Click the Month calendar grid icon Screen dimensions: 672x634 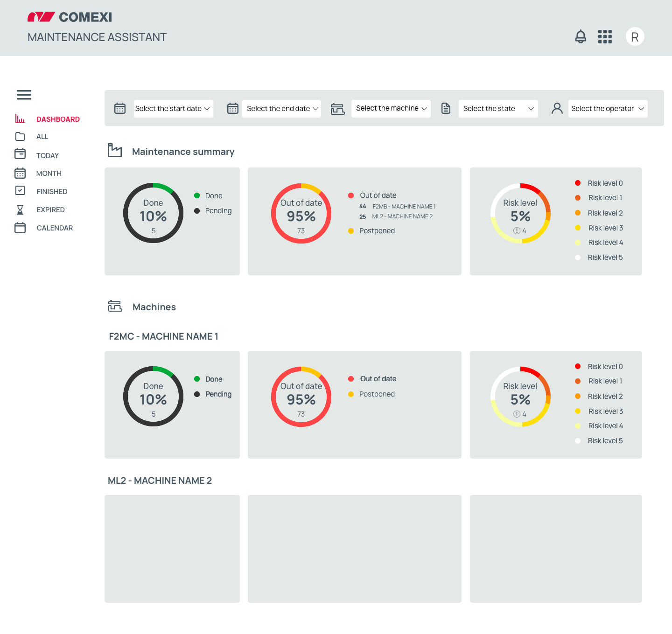coord(20,173)
